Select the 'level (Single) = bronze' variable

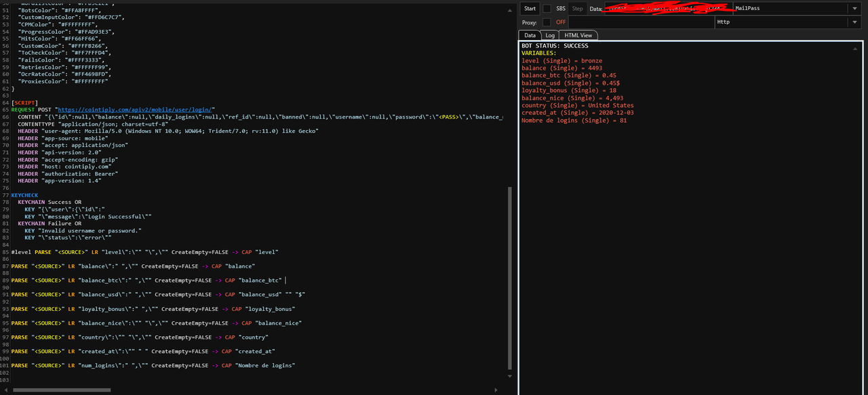[561, 60]
